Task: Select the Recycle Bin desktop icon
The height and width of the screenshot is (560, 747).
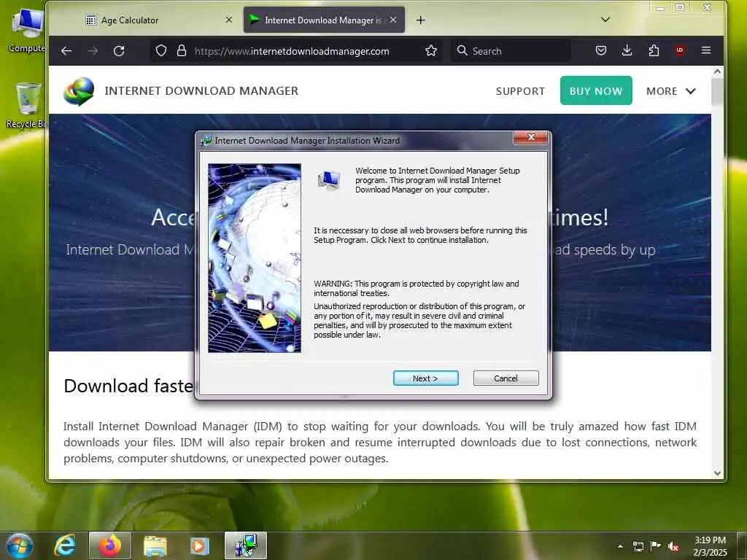Action: point(27,106)
